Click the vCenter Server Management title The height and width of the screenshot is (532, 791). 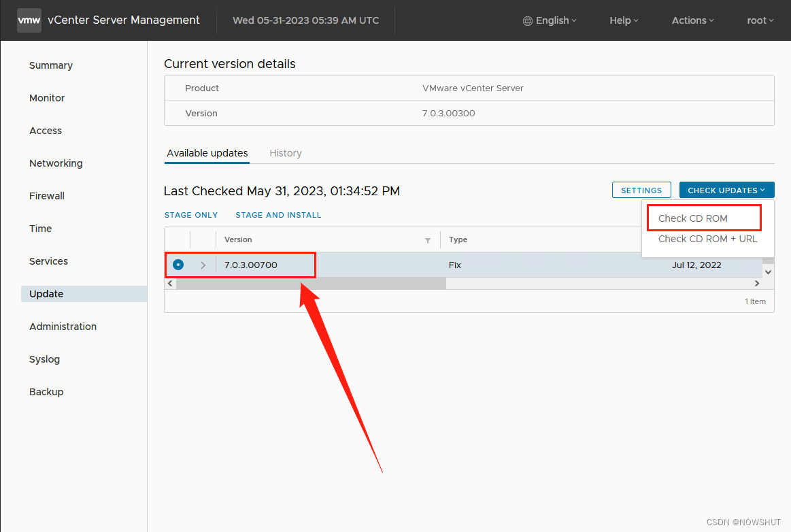[124, 20]
